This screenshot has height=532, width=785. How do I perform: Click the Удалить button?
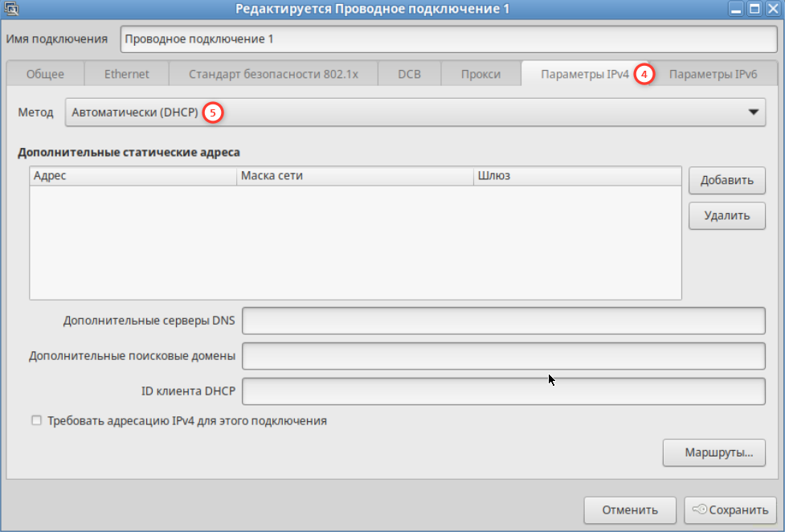point(727,216)
